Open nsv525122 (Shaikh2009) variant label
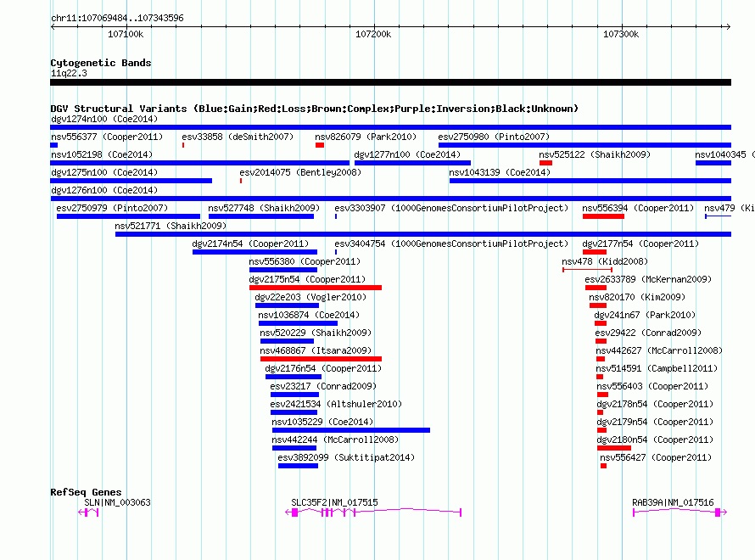Image resolution: width=755 pixels, height=560 pixels. pos(595,154)
